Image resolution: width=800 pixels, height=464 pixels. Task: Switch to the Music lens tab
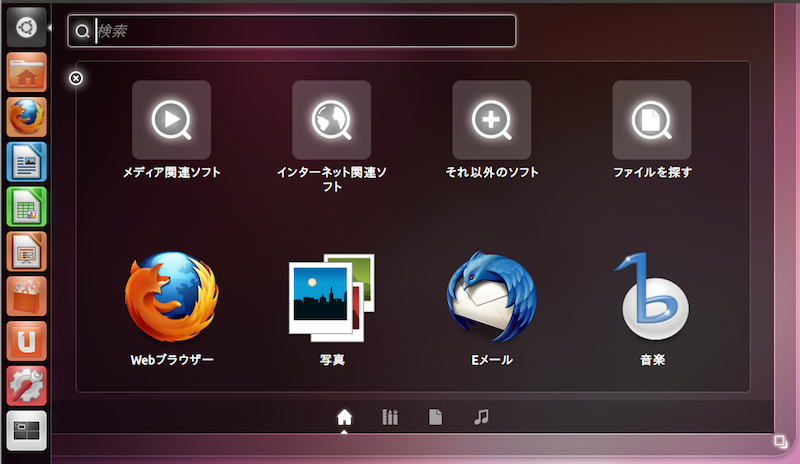tap(481, 417)
